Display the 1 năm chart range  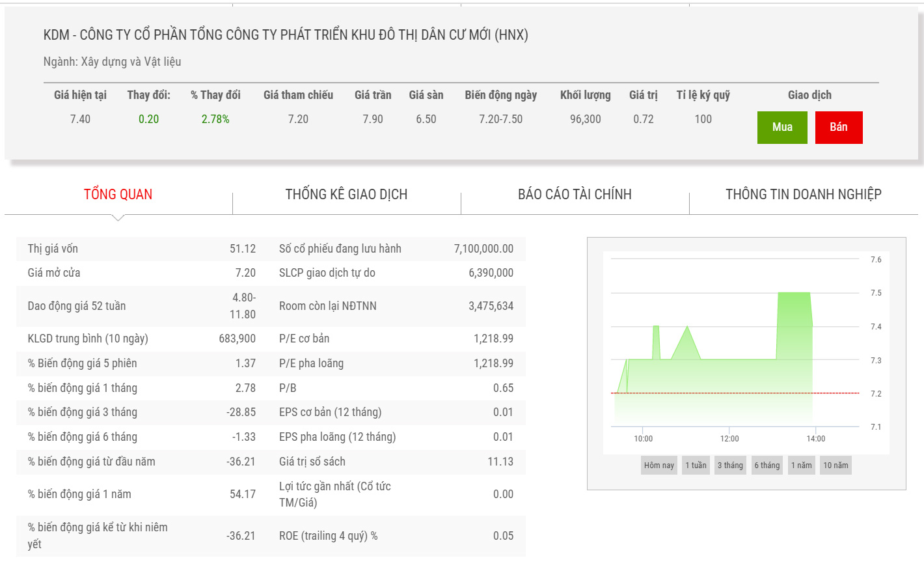[801, 465]
